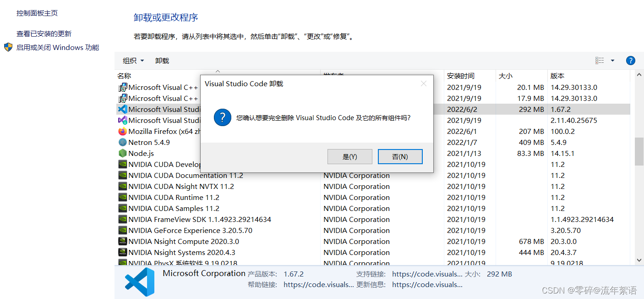The height and width of the screenshot is (299, 644).
Task: Click the 100.0.2 version cell
Action: 562,131
